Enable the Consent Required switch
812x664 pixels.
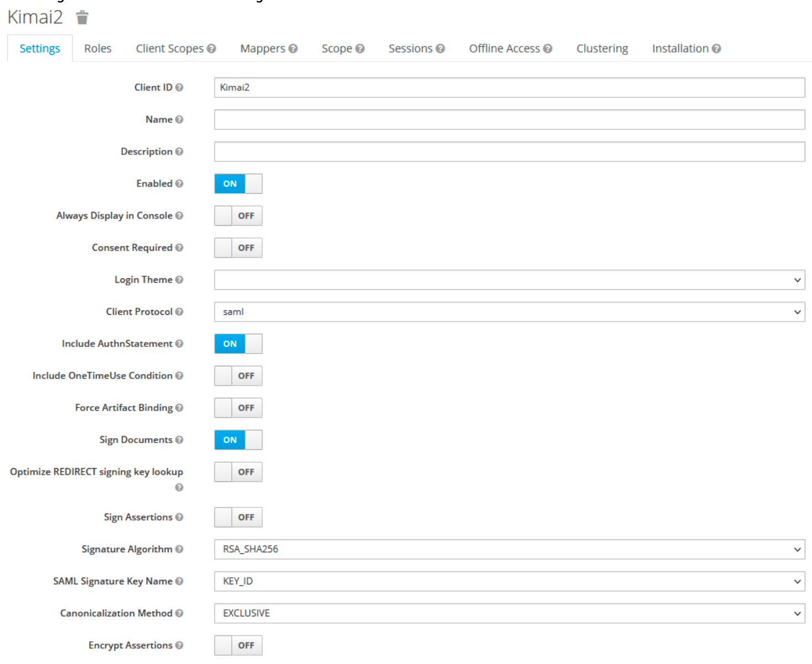click(x=238, y=248)
